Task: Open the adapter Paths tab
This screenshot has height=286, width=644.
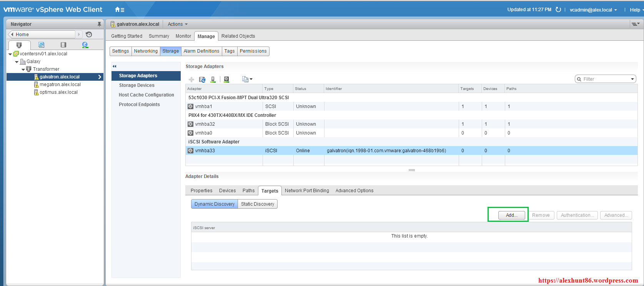Action: tap(249, 191)
